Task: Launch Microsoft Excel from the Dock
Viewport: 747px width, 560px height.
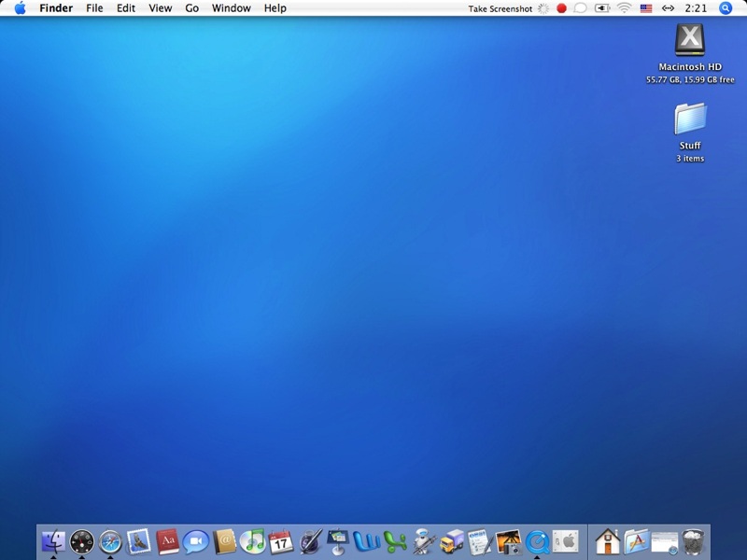Action: (x=395, y=542)
